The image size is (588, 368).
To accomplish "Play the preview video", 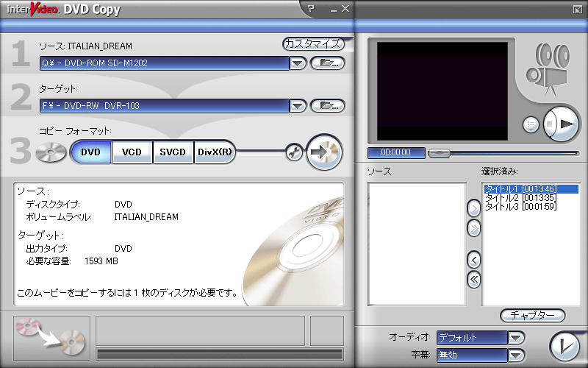I will pos(566,124).
